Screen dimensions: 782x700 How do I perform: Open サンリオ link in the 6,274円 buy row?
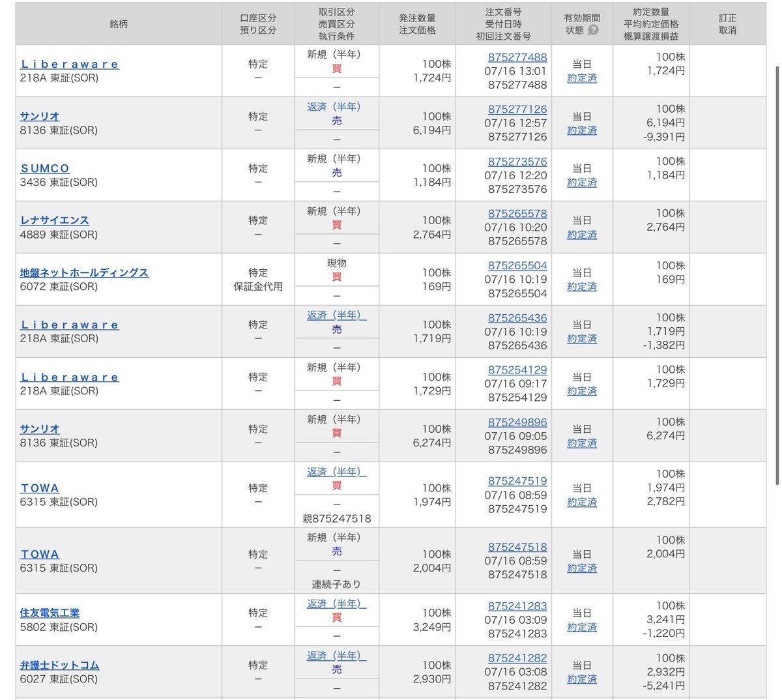(x=40, y=429)
